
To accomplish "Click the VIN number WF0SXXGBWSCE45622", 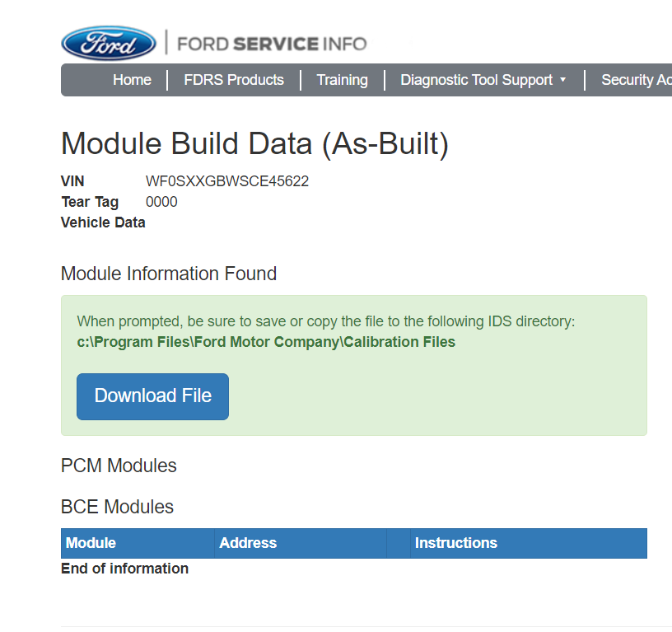I will pos(227,181).
